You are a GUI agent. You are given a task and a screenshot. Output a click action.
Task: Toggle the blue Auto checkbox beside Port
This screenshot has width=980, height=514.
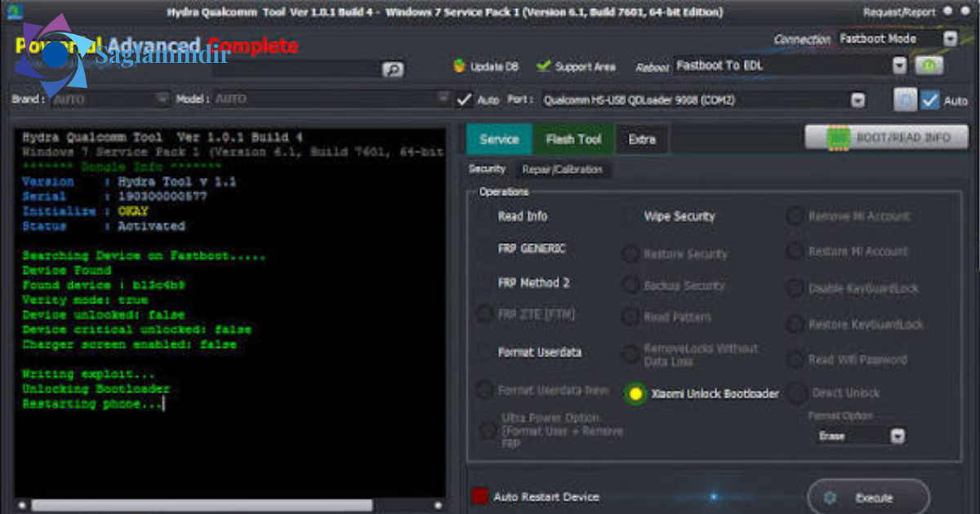click(x=929, y=100)
